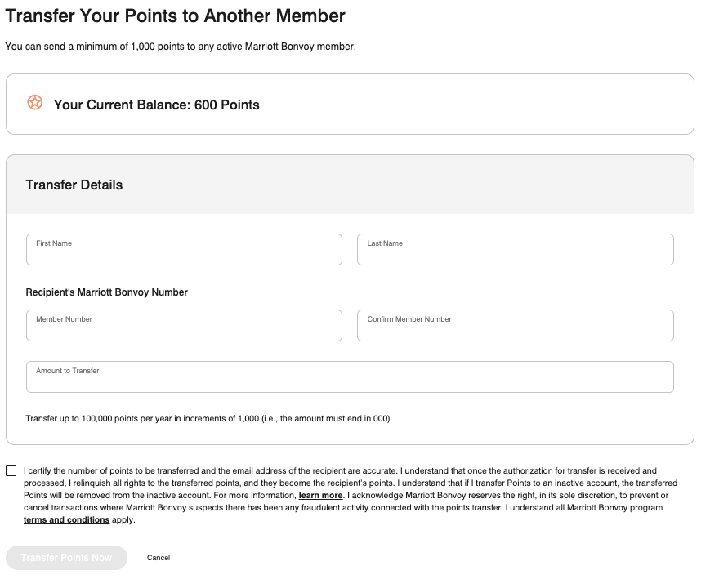This screenshot has width=719, height=588.
Task: Click the Transfer Your Points page title
Action: pos(176,16)
